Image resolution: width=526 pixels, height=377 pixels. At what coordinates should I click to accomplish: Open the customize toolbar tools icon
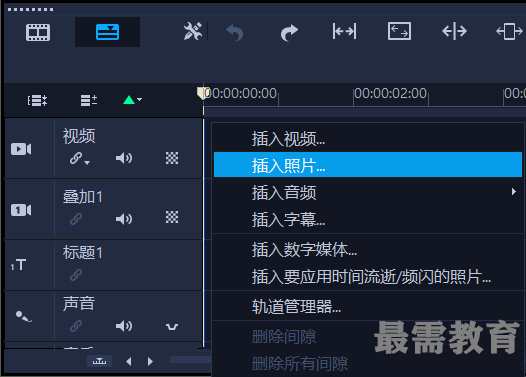coord(193,31)
